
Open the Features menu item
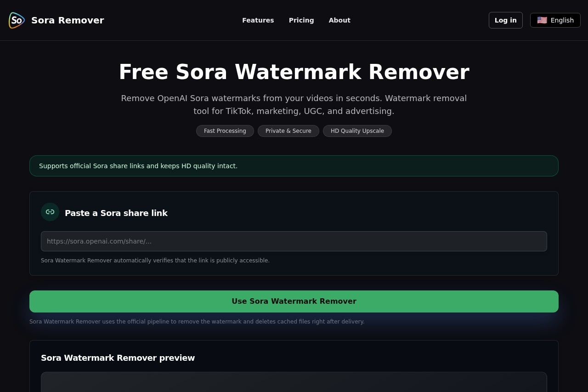[x=258, y=20]
